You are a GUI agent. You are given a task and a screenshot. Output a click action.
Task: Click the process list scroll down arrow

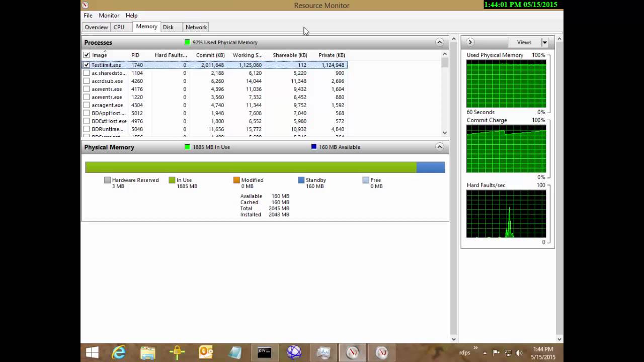point(445,133)
